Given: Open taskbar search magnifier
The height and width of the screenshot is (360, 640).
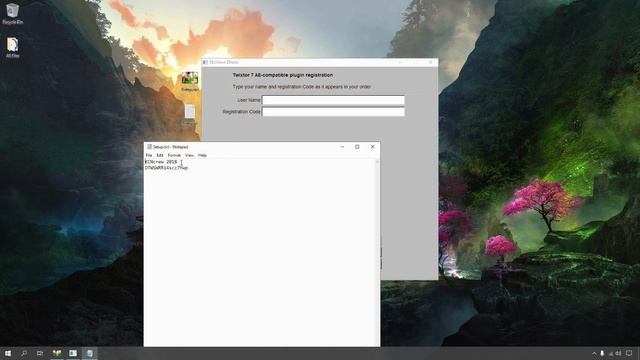Looking at the screenshot, I should (x=24, y=353).
